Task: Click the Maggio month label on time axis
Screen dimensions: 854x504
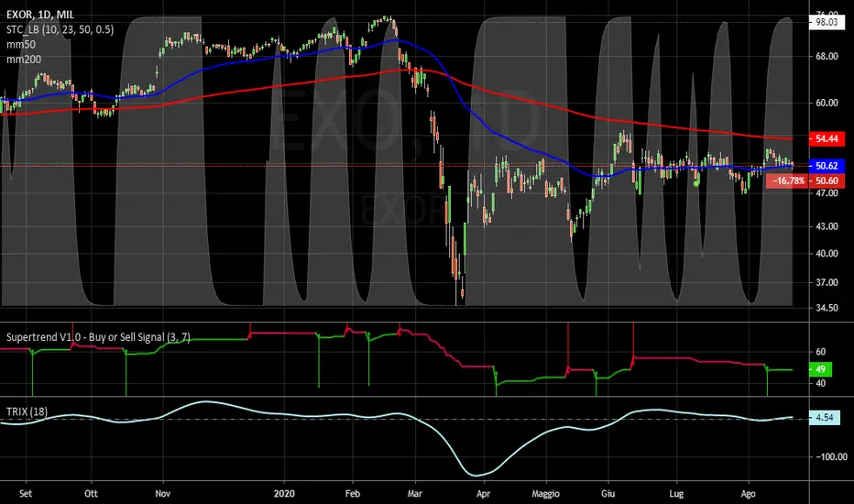Action: (546, 494)
